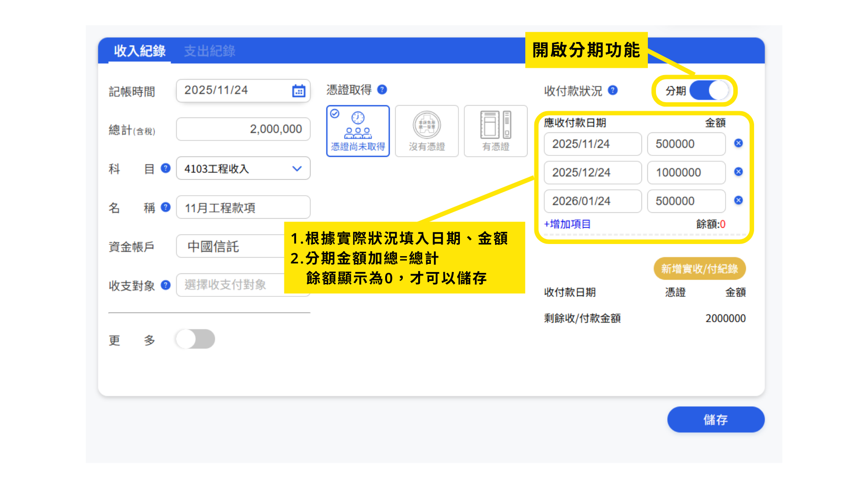Open calendar picker in 記帳時間 field
The height and width of the screenshot is (488, 868).
pos(298,91)
